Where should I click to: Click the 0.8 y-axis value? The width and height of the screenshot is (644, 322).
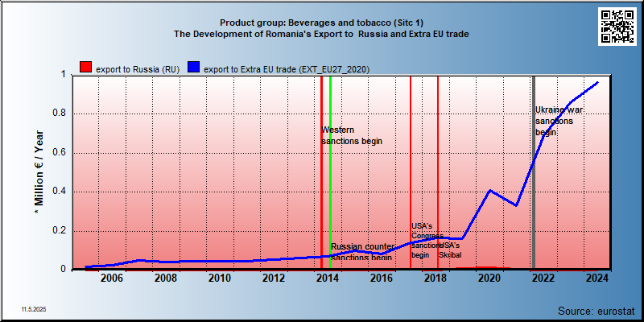(60, 114)
